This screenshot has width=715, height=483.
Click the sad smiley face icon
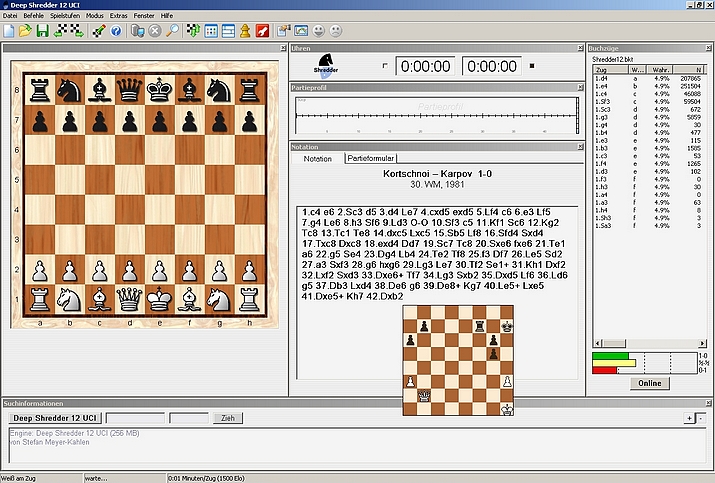335,31
